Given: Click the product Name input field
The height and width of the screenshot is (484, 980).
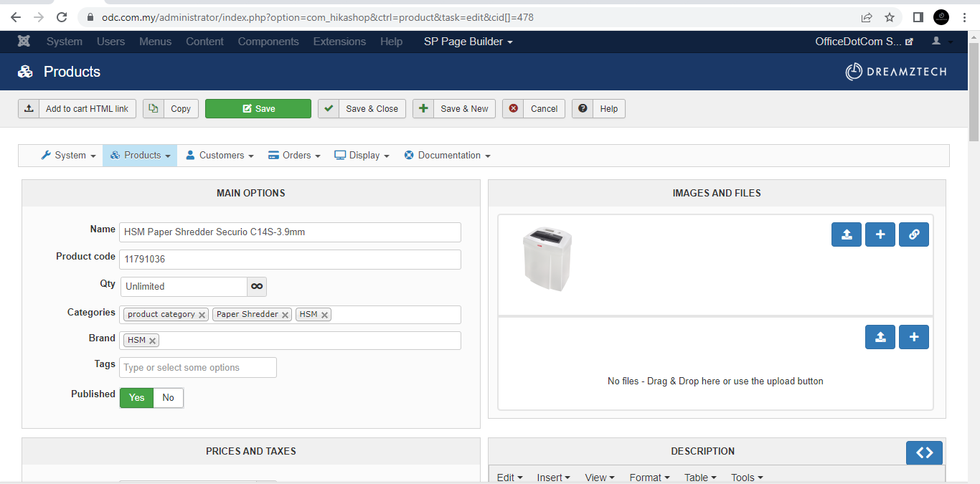Looking at the screenshot, I should pyautogui.click(x=290, y=232).
